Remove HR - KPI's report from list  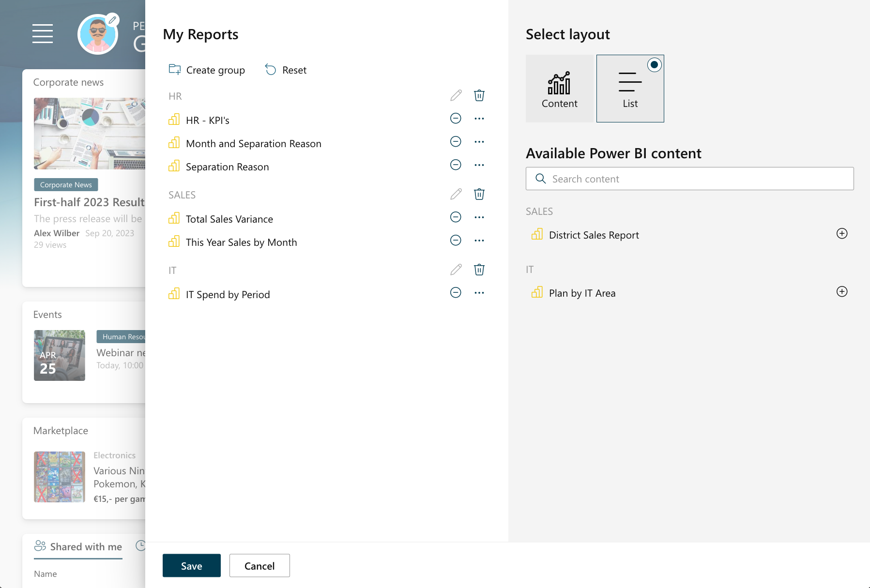click(x=455, y=119)
